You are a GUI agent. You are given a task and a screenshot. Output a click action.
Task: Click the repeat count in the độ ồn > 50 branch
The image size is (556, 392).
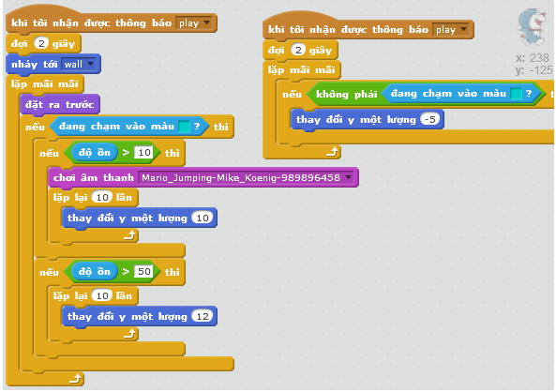pos(102,295)
